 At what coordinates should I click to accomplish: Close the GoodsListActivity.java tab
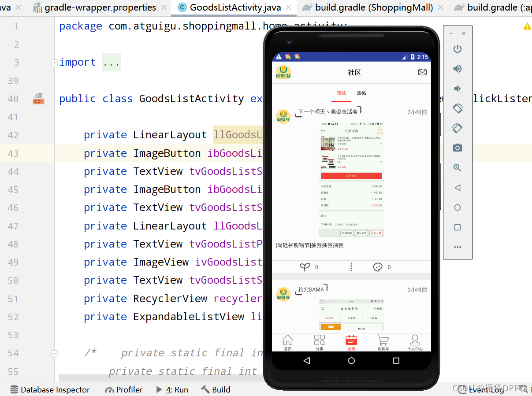[x=289, y=7]
